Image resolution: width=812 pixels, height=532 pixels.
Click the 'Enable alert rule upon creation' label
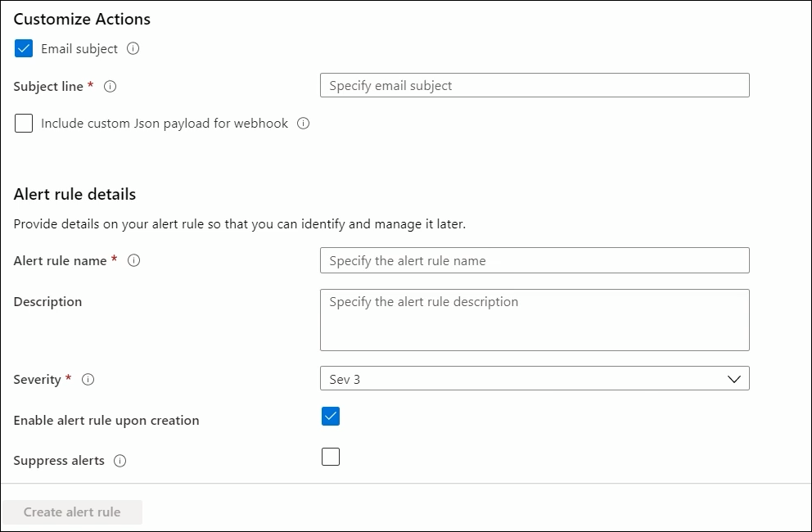coord(106,420)
